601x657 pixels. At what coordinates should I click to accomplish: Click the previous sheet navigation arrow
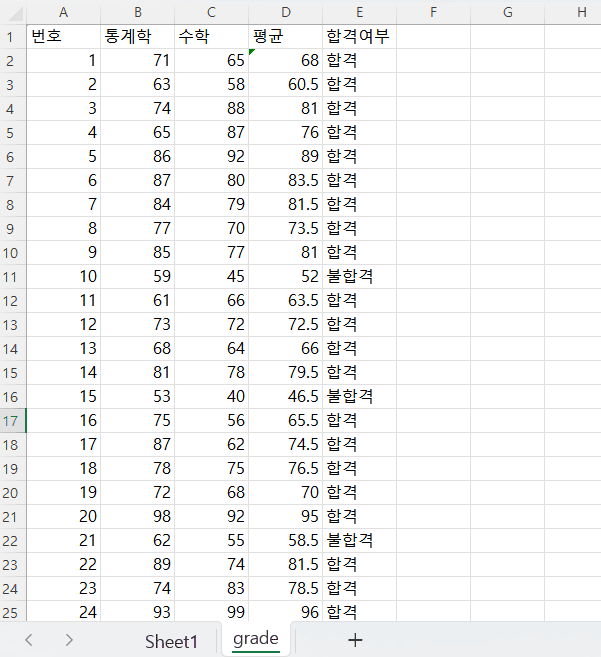[x=29, y=640]
